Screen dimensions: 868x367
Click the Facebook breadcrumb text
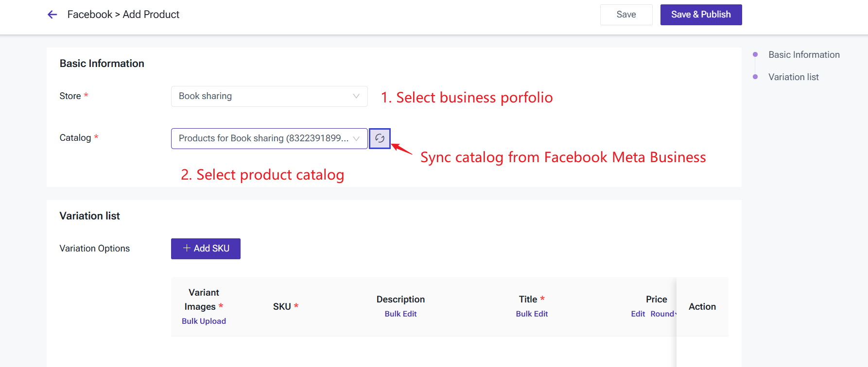[x=90, y=15]
